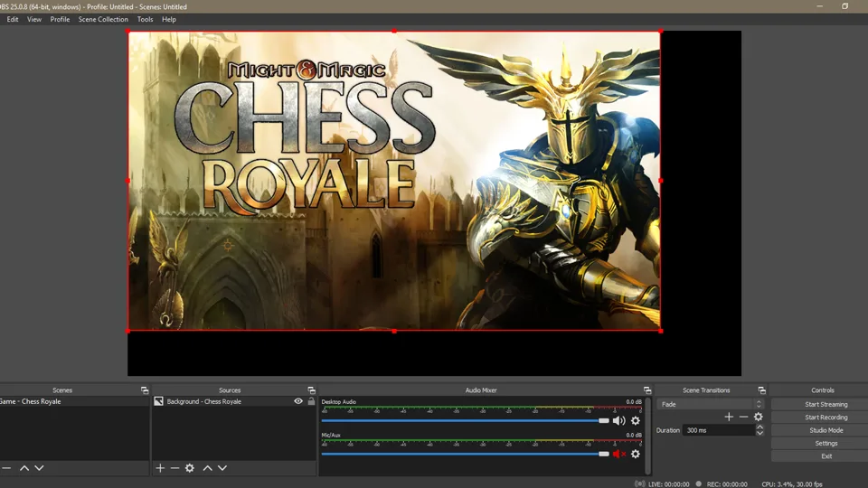Click the LIVE: 00:00:00 timer text
The image size is (868, 488).
669,484
